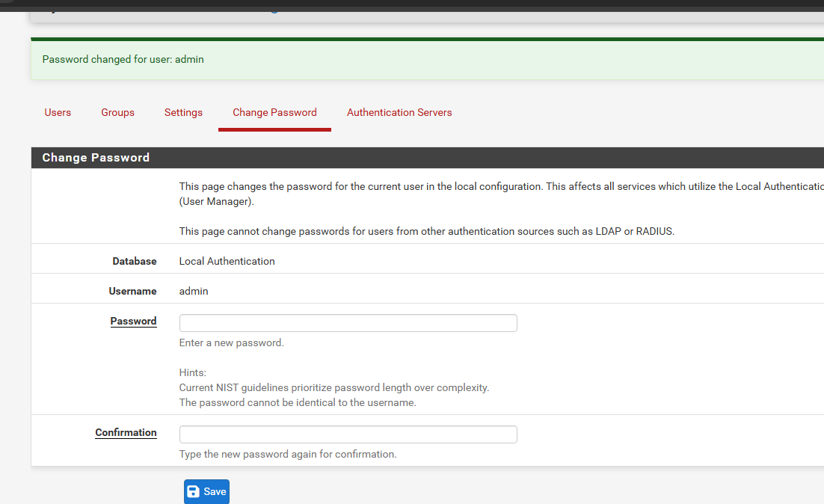The image size is (824, 504).
Task: Open the Authentication Servers tab
Action: pyautogui.click(x=399, y=112)
